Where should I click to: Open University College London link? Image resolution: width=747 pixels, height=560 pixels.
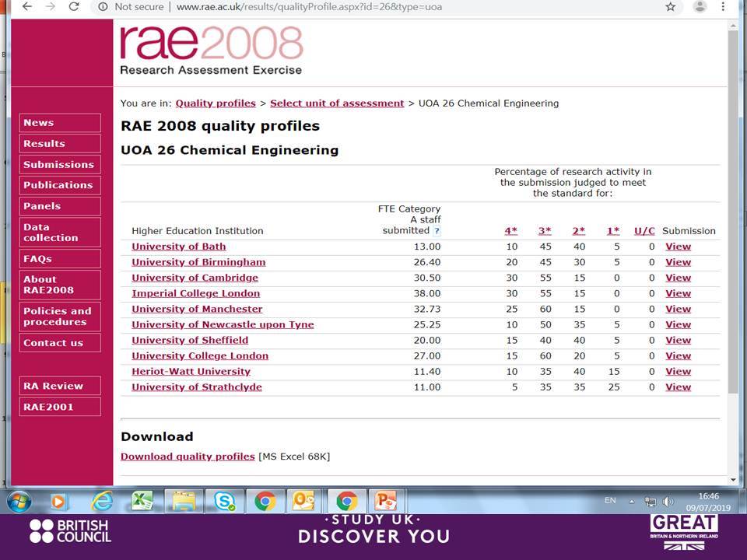click(200, 356)
